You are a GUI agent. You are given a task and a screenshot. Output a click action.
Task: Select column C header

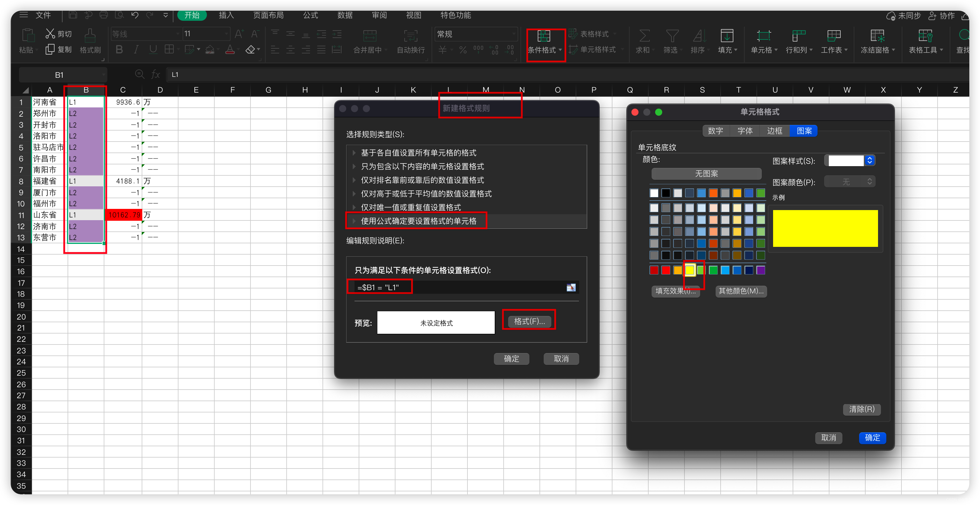coord(122,90)
